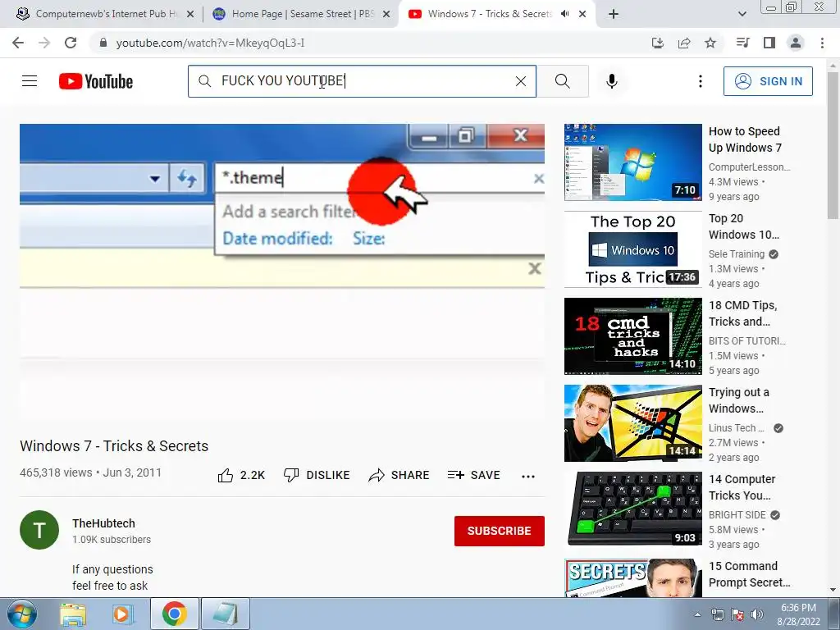
Task: Open TheHubtech channel name link
Action: 104,523
